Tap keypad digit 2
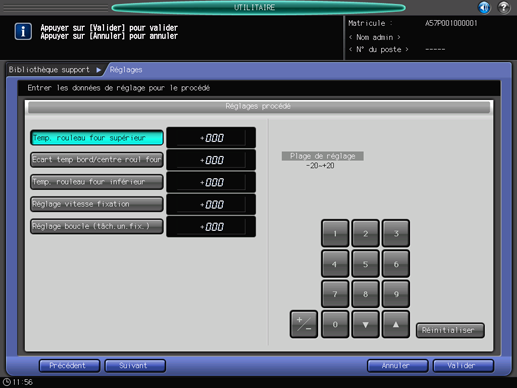Viewport: 517px width, 388px height. click(x=365, y=233)
